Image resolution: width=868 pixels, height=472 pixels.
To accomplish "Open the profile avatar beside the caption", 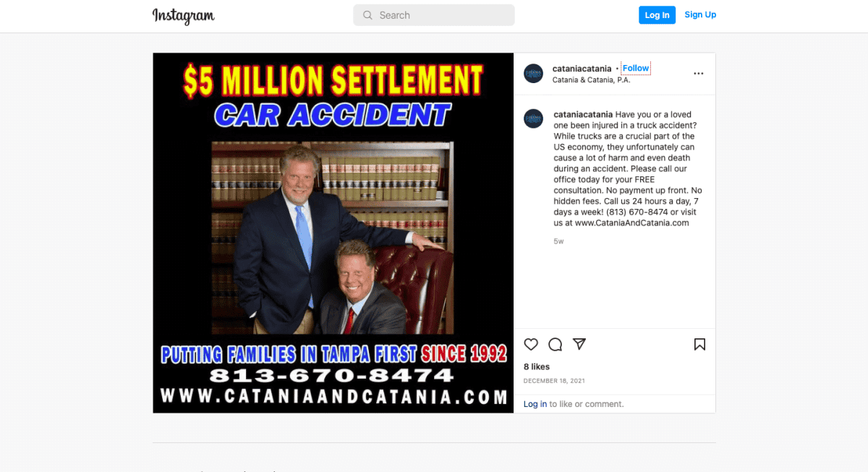I will 533,119.
